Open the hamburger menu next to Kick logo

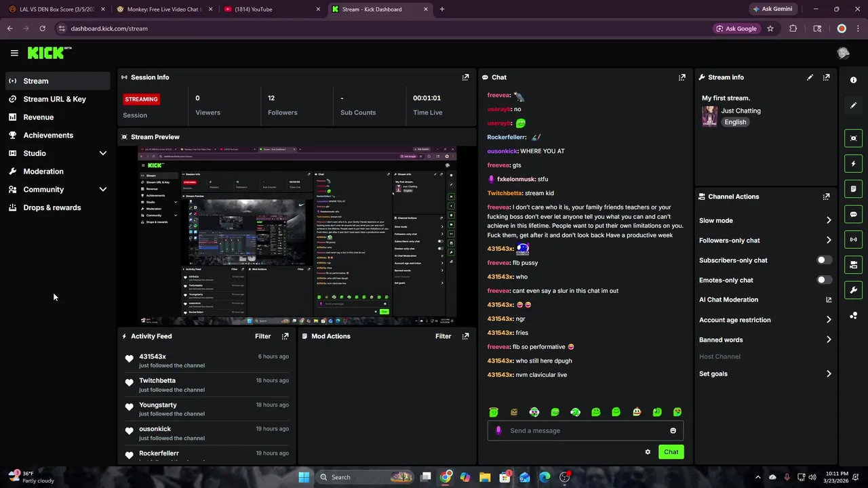(14, 53)
